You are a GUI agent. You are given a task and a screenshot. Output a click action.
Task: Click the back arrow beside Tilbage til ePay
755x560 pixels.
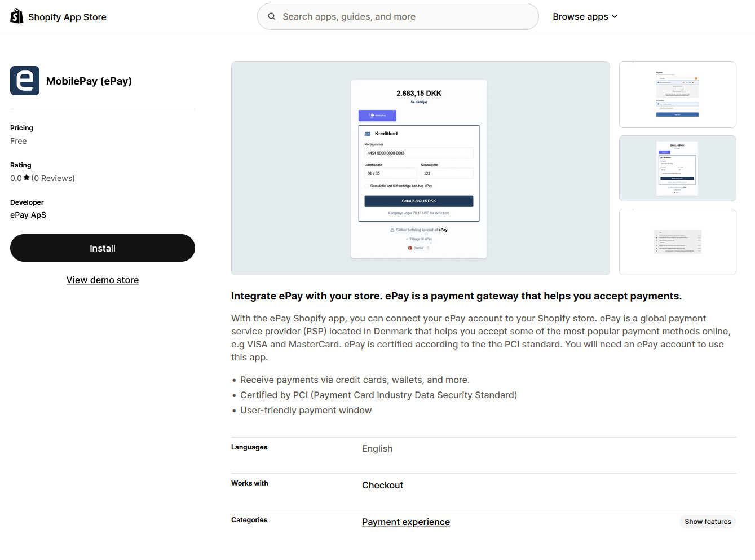pyautogui.click(x=407, y=239)
